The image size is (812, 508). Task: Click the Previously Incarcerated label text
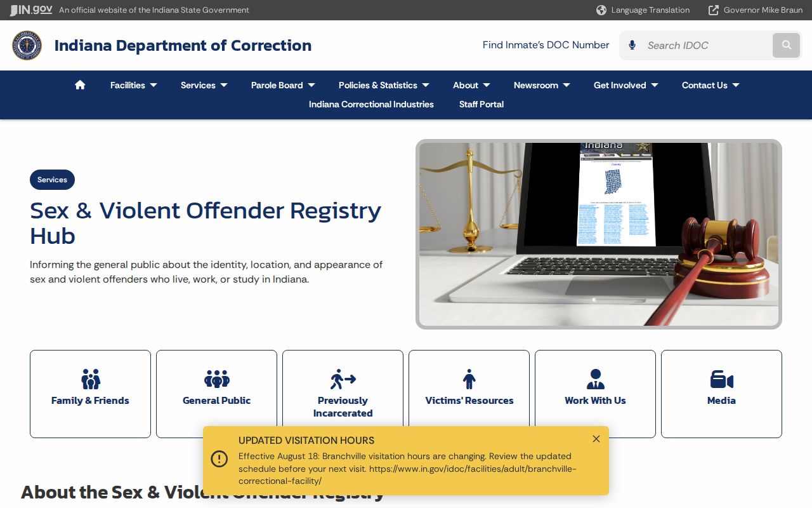point(343,407)
